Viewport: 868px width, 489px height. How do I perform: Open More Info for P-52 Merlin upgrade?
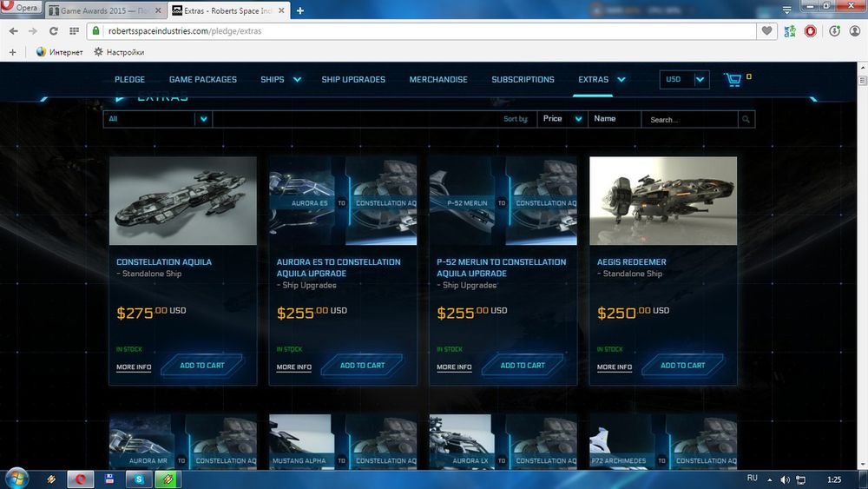pyautogui.click(x=454, y=367)
